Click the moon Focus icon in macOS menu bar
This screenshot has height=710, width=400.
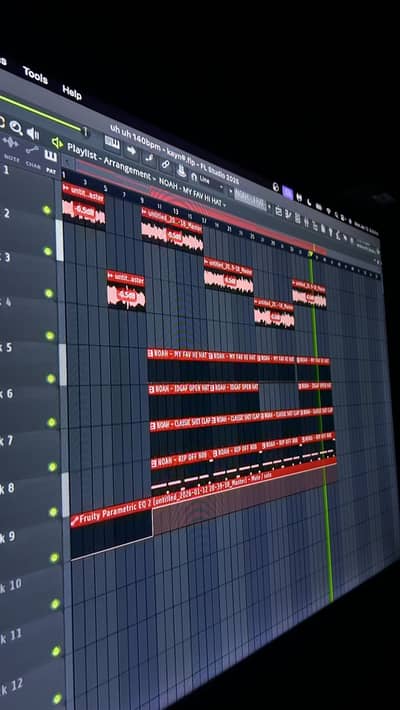tap(309, 202)
